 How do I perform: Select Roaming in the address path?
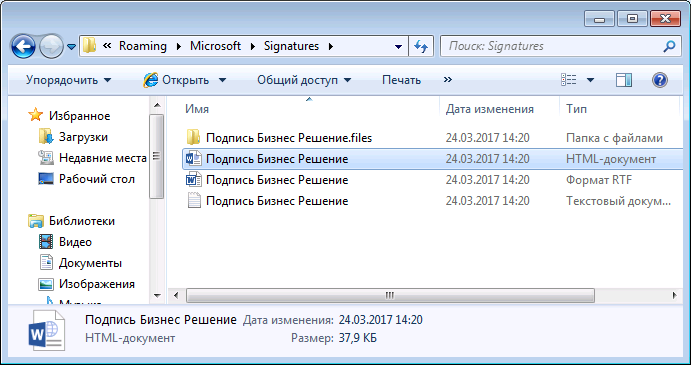coord(143,46)
